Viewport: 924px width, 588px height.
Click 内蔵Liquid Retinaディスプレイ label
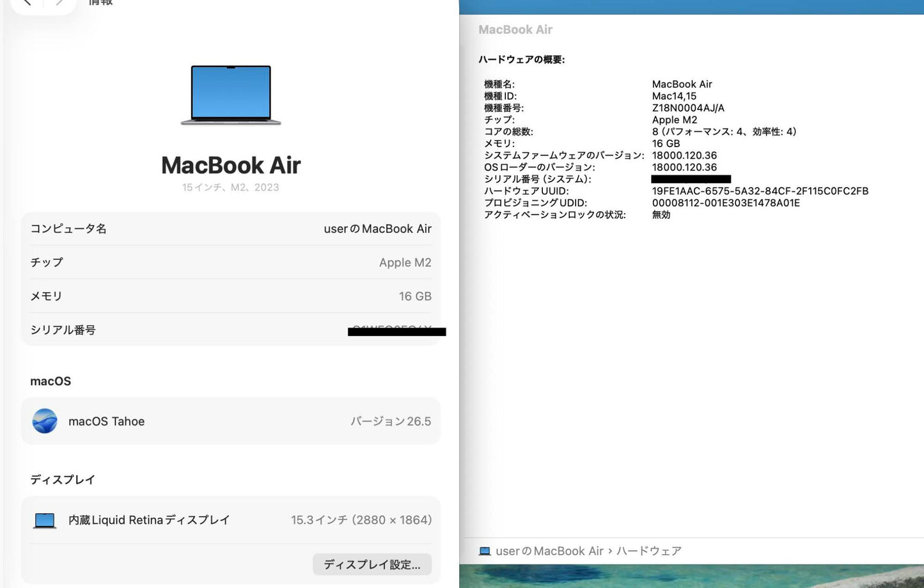tap(149, 520)
